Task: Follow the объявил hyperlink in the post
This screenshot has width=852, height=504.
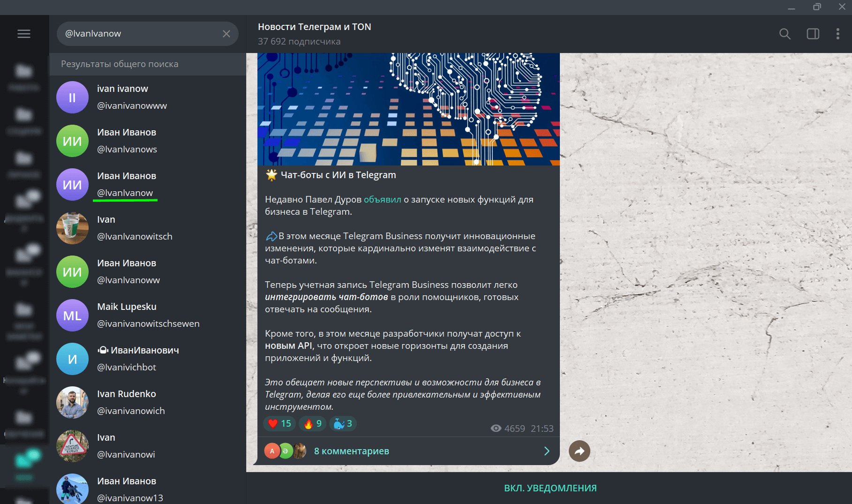Action: (383, 199)
